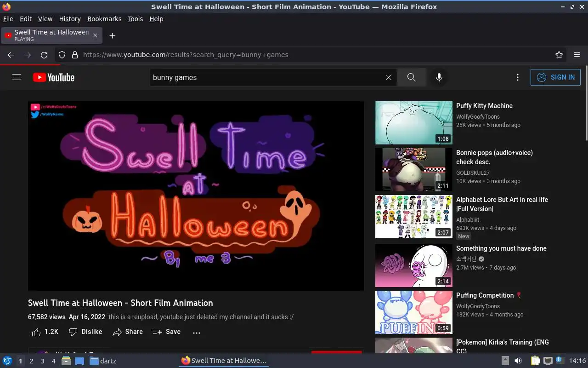
Task: Open the Help menu
Action: pyautogui.click(x=156, y=19)
